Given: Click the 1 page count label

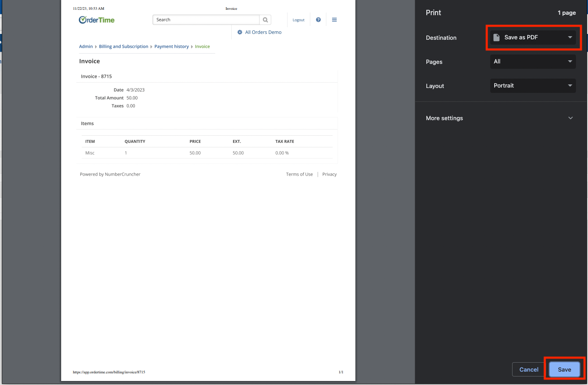Looking at the screenshot, I should coord(567,13).
